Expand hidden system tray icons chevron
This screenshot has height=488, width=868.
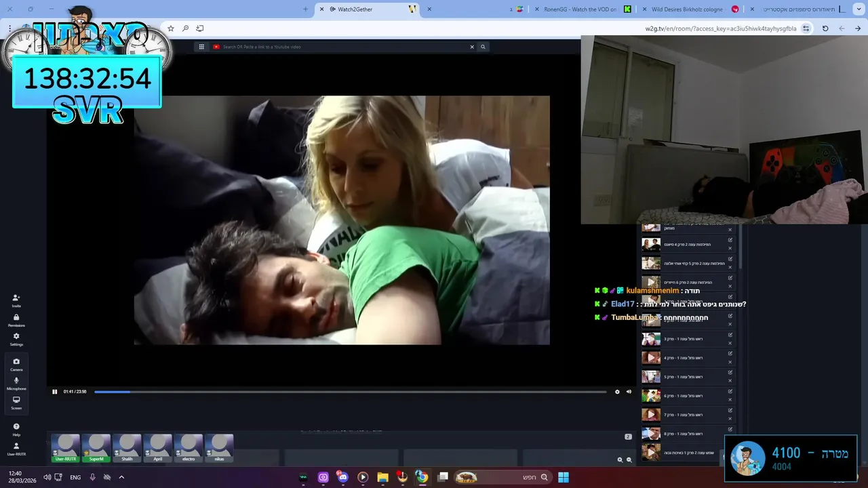[x=121, y=477]
